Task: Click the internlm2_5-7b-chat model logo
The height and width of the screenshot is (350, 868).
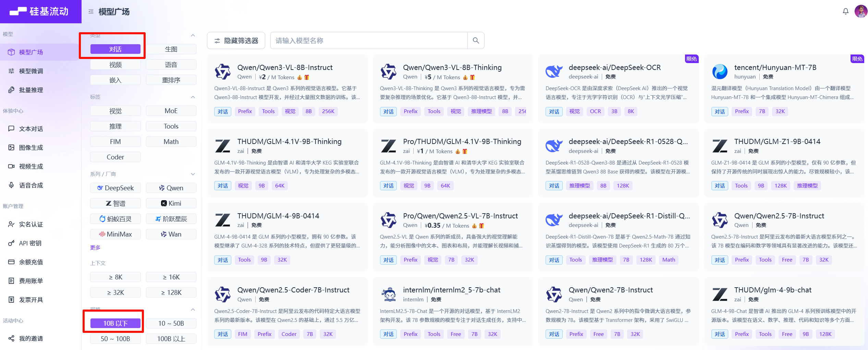Action: (x=389, y=294)
